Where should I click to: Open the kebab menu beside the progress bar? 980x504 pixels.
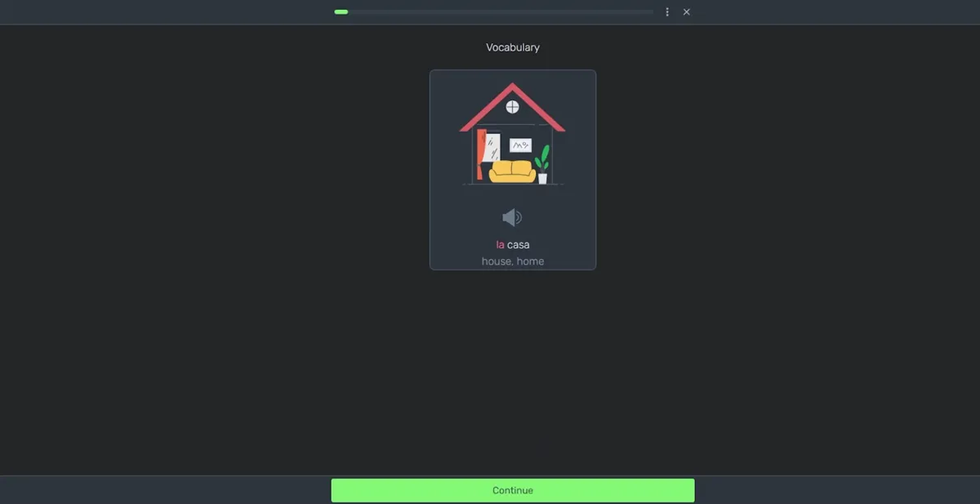coord(667,11)
